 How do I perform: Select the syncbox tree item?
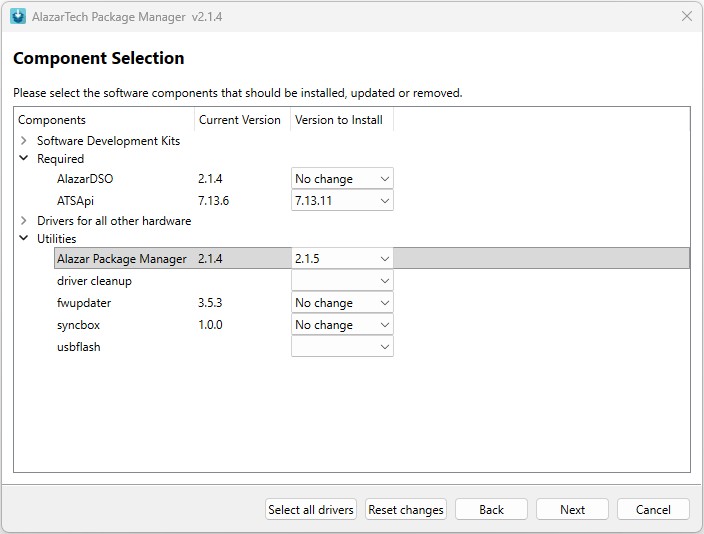click(x=78, y=325)
